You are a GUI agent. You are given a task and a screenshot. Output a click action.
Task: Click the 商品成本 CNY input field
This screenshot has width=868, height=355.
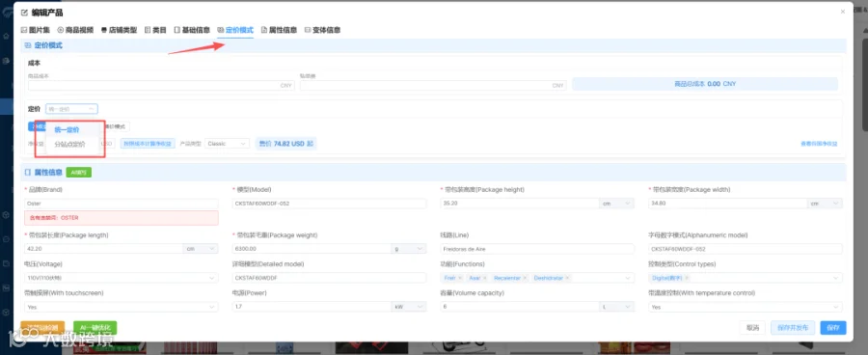point(161,85)
